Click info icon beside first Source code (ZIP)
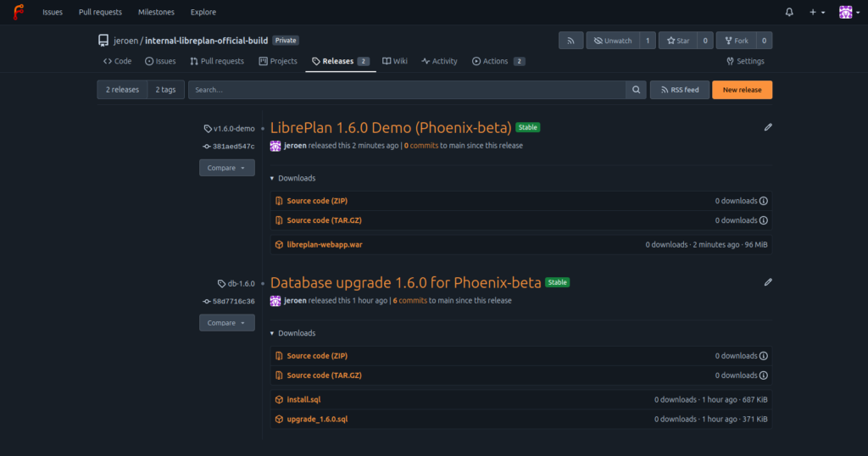 point(764,201)
